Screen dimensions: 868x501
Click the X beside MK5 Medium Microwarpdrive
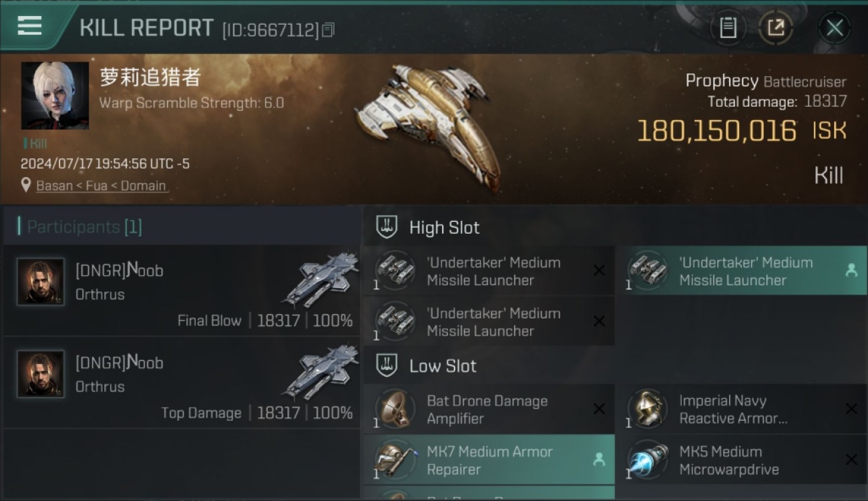(x=851, y=460)
